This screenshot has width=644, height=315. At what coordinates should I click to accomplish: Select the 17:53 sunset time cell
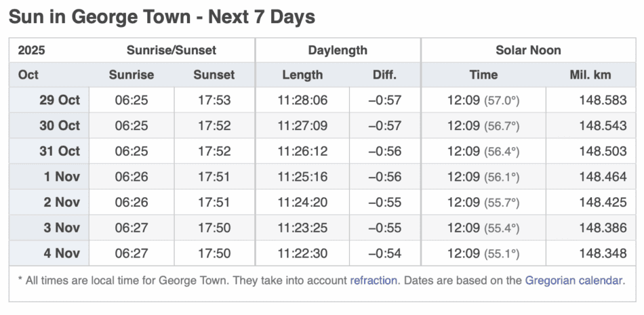(214, 100)
